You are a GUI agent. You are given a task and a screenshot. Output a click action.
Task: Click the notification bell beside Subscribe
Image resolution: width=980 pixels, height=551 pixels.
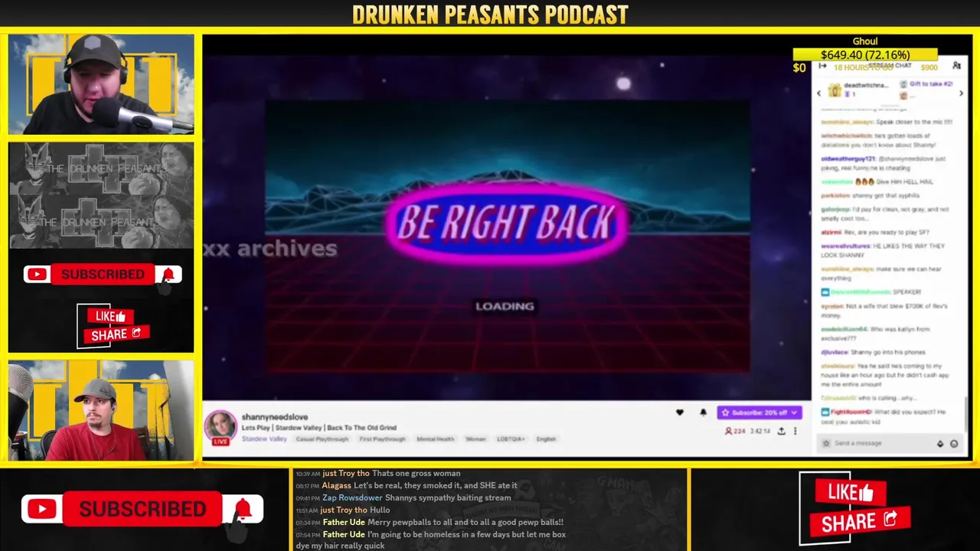(703, 412)
